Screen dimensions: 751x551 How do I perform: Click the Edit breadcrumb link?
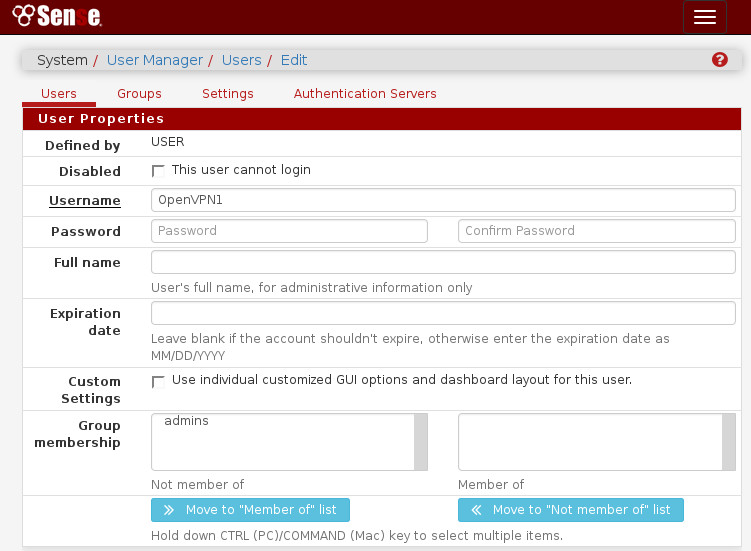[x=294, y=60]
